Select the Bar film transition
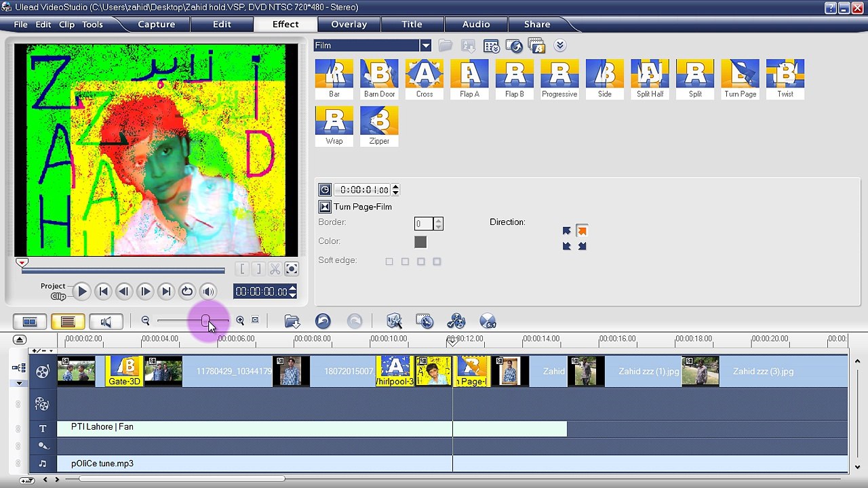The height and width of the screenshot is (488, 868). (x=334, y=79)
